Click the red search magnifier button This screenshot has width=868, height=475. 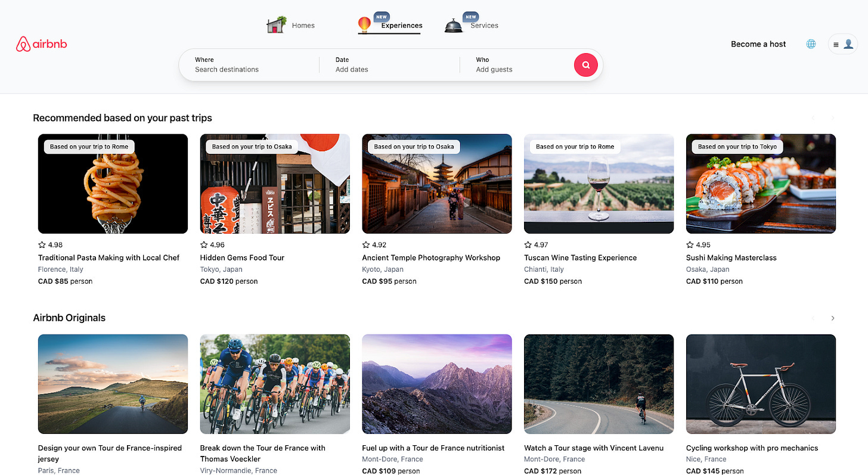pos(585,65)
